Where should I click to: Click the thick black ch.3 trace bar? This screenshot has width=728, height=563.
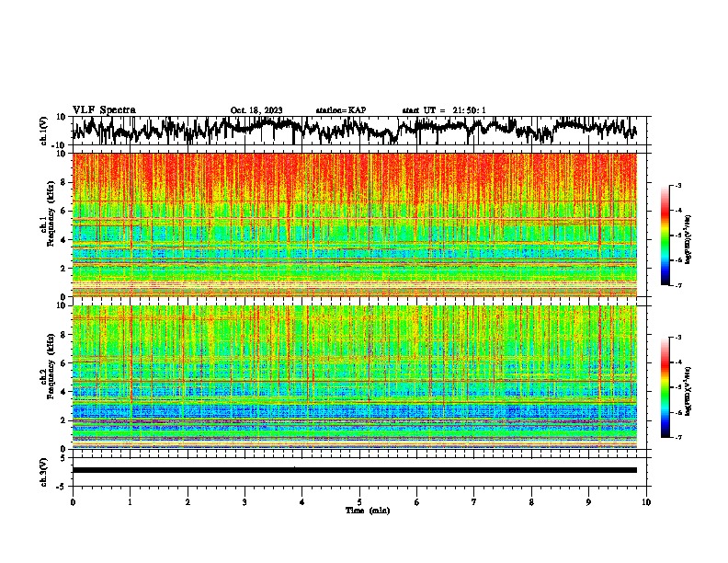click(x=355, y=470)
